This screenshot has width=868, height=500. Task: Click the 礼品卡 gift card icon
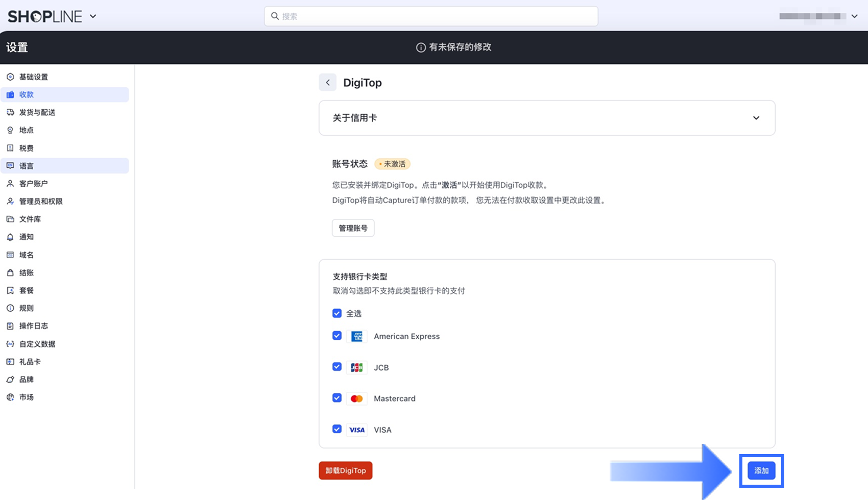10,362
